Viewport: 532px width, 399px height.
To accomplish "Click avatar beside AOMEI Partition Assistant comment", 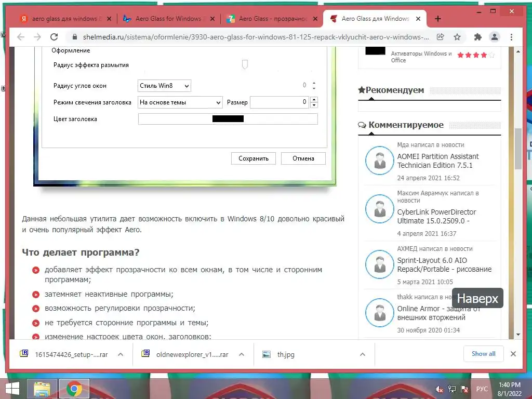I will coord(380,161).
